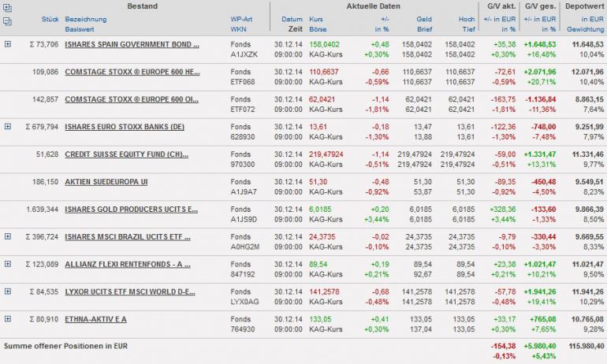The image size is (607, 364).
Task: Open iShares Gold Producers UCITS link
Action: (132, 209)
